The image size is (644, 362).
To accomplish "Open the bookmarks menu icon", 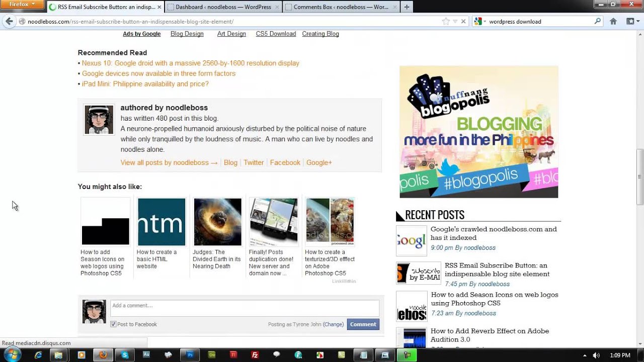I will 632,21.
